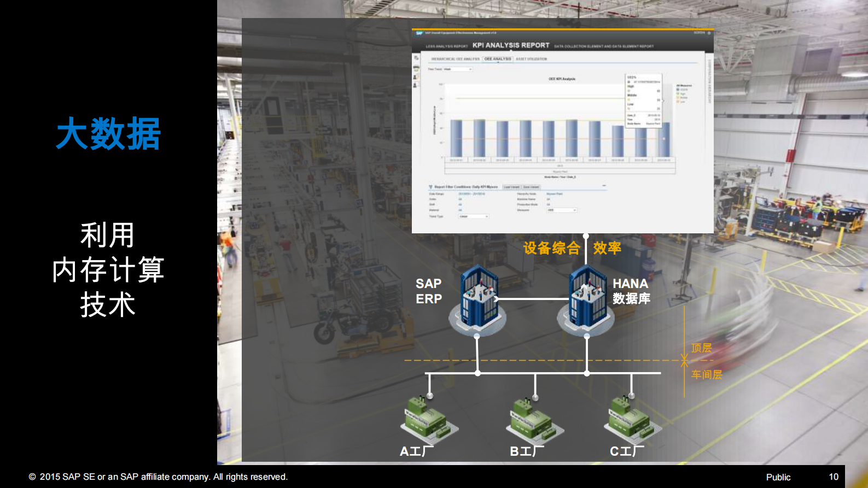The height and width of the screenshot is (488, 868).
Task: Click the Load Variant button
Action: point(511,187)
